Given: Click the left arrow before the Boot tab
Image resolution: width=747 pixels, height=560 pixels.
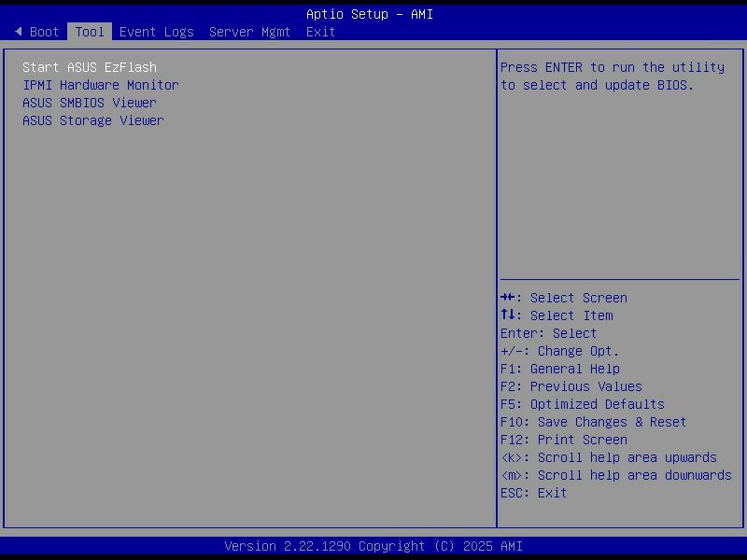Looking at the screenshot, I should coord(18,32).
